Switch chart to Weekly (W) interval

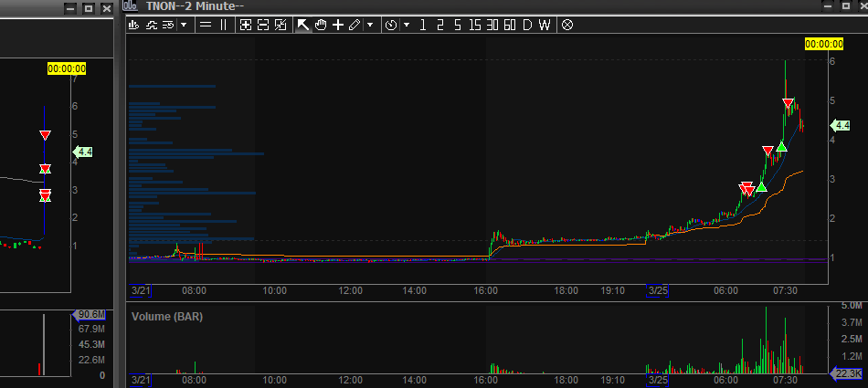click(545, 25)
